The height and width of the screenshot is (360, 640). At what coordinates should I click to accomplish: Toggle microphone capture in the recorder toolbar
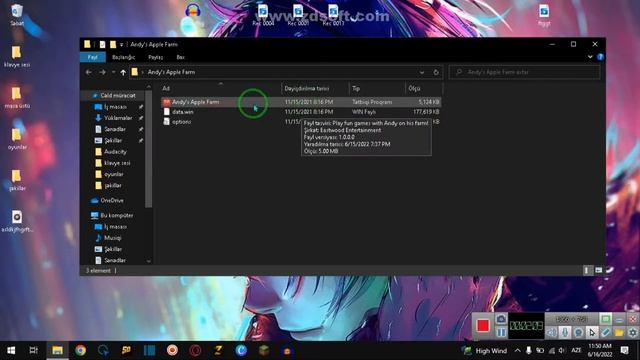[565, 333]
